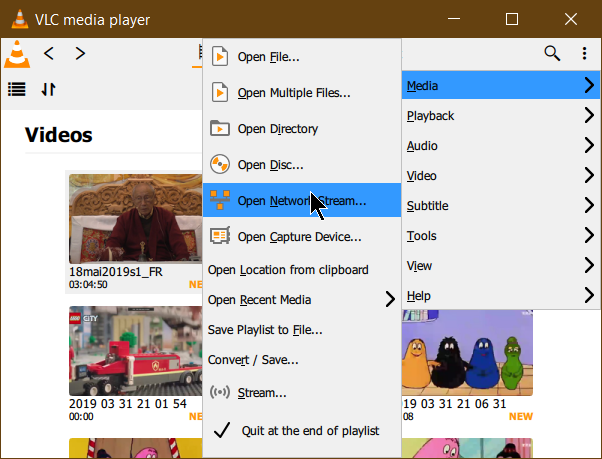Go forward with the right arrow

tap(80, 53)
